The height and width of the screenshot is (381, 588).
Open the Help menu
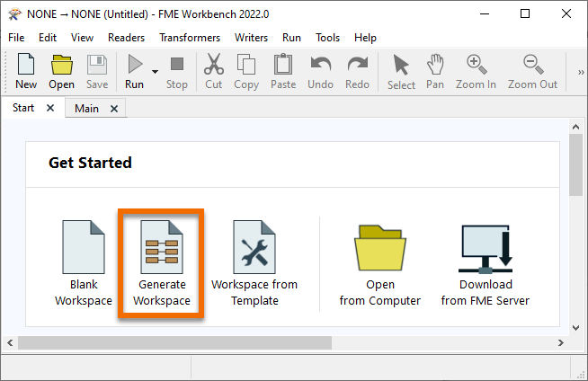pyautogui.click(x=365, y=38)
